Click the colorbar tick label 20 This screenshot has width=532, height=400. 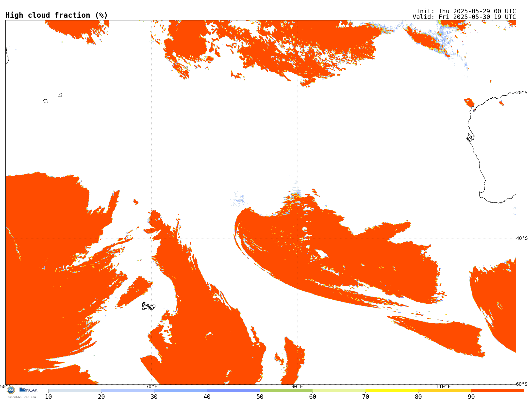click(x=101, y=397)
